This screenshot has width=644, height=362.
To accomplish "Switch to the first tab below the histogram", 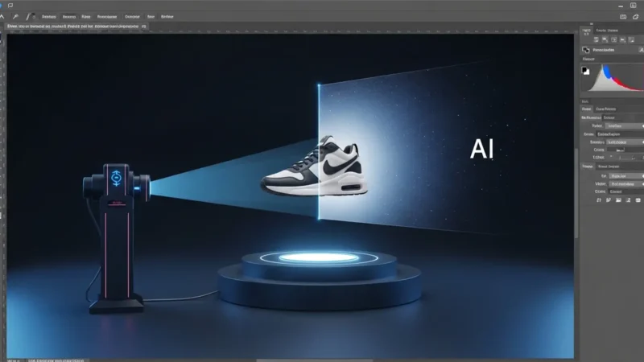I will pyautogui.click(x=587, y=109).
